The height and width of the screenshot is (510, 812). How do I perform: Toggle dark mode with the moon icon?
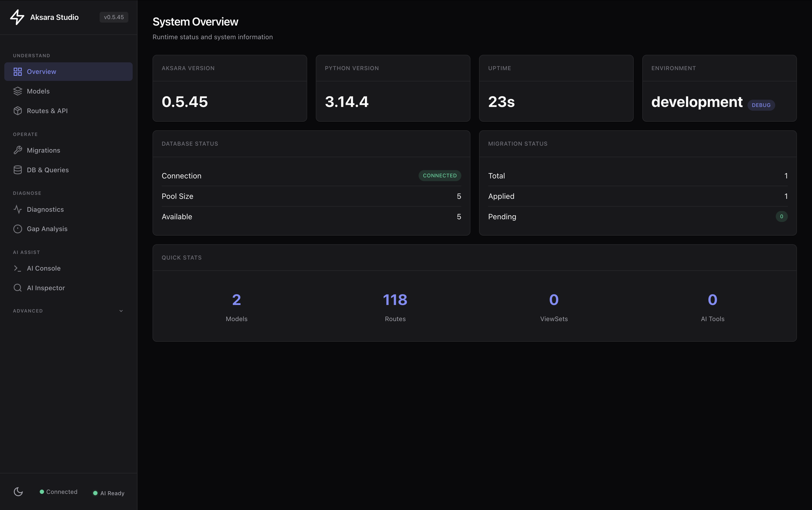pos(18,492)
